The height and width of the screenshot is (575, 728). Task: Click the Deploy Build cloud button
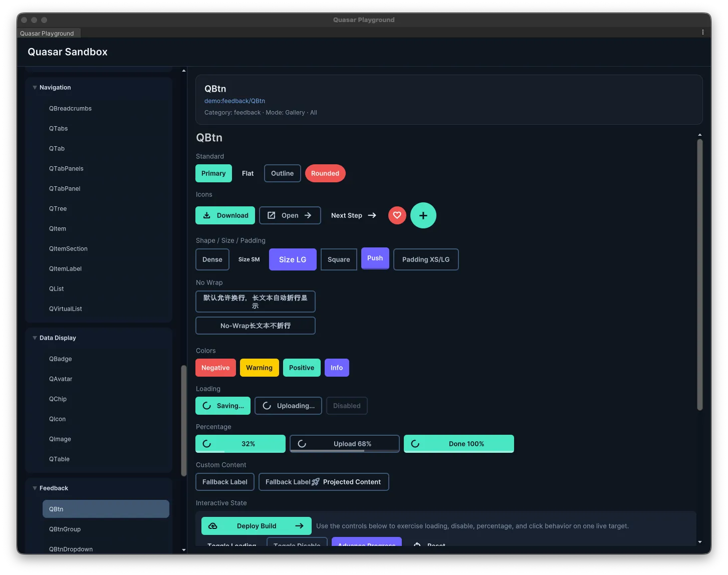pyautogui.click(x=257, y=526)
